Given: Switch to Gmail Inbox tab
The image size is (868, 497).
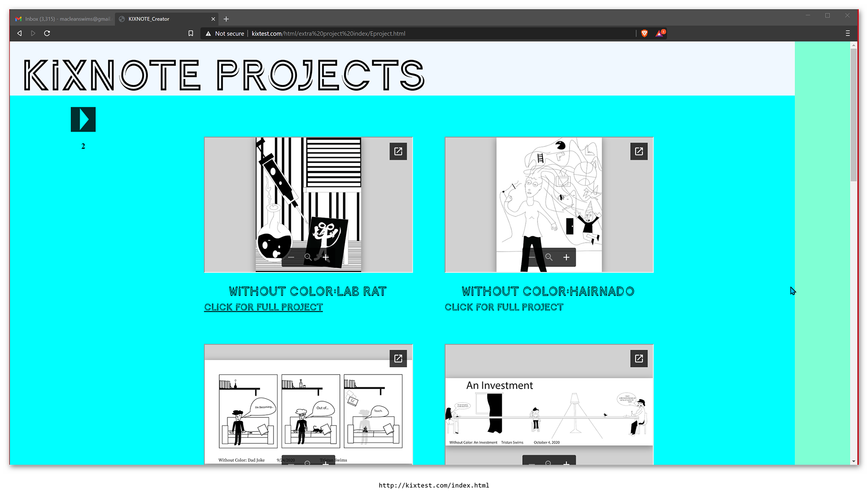Looking at the screenshot, I should (63, 19).
